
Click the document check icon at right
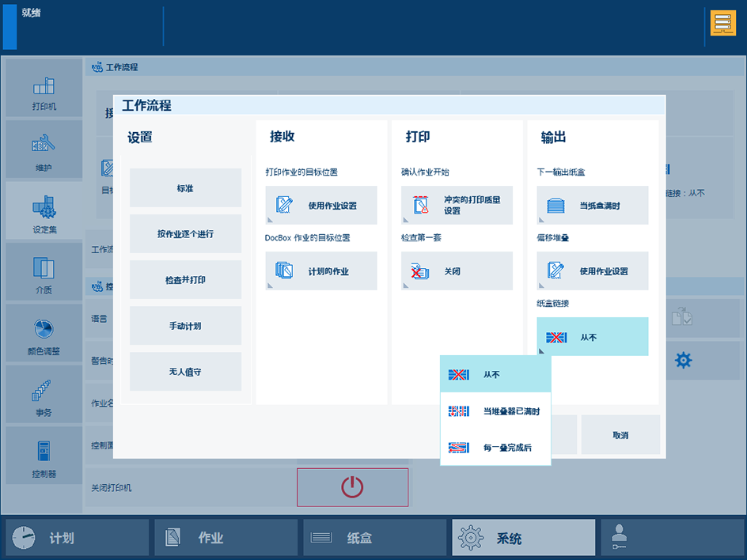tap(682, 316)
